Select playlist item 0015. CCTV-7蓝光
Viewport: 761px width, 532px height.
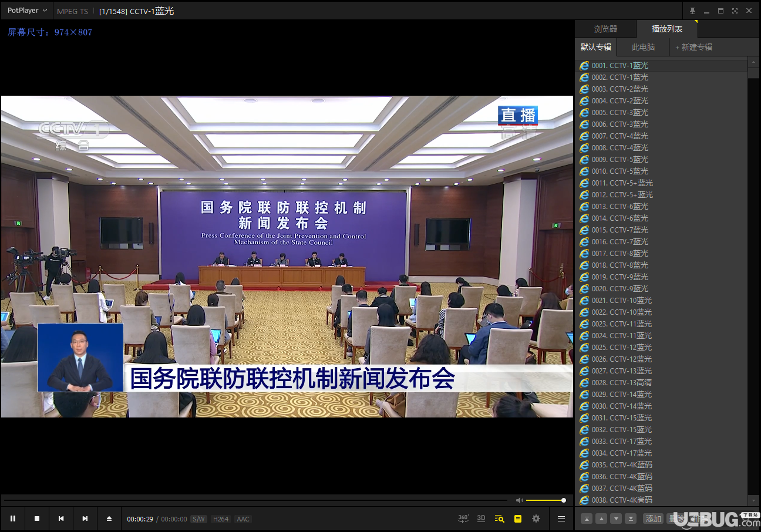coord(661,230)
